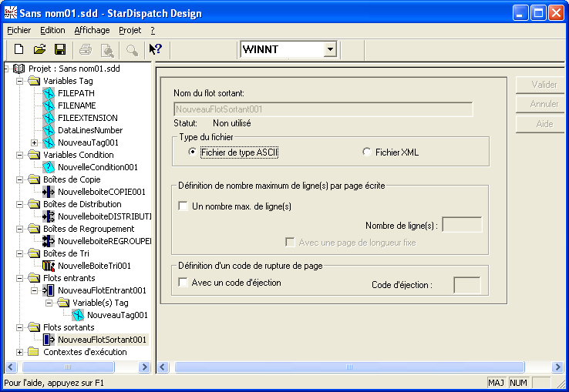Click the NouvelleBoiteTri001 sort box icon
This screenshot has width=569, height=392.
(49, 266)
